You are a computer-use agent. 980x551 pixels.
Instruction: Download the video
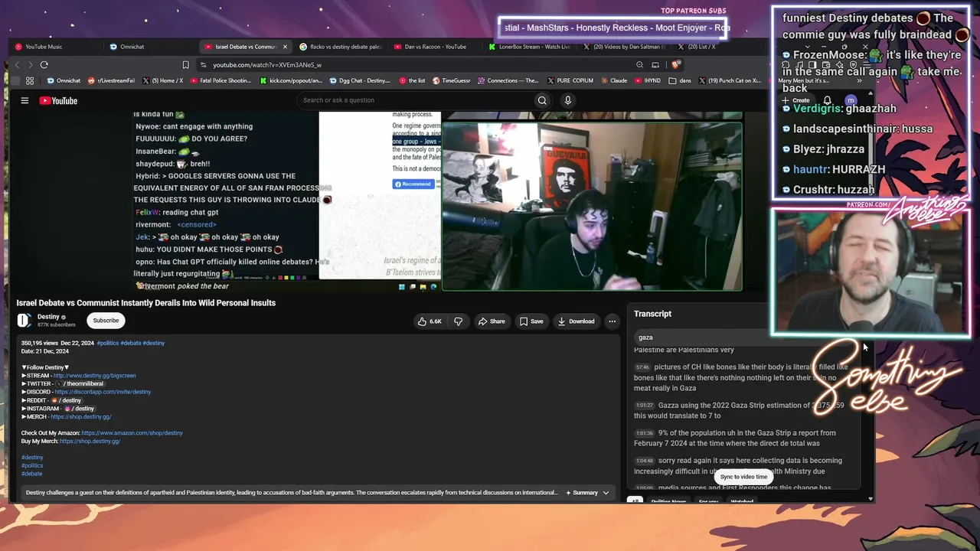coord(576,321)
